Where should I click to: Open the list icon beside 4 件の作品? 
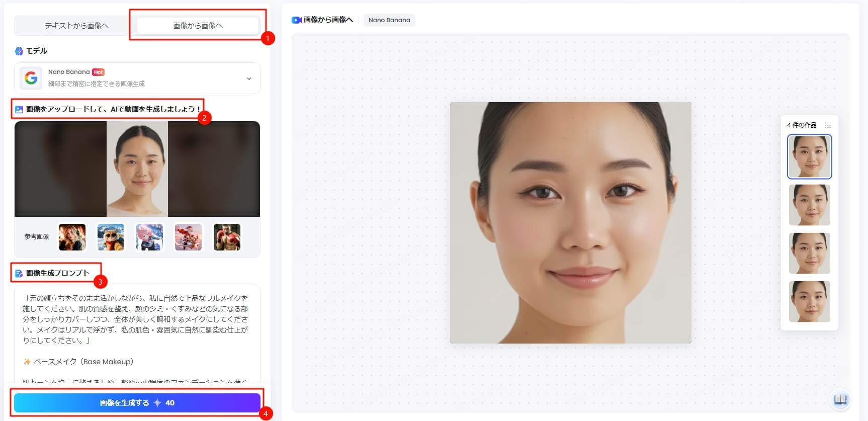(x=828, y=125)
